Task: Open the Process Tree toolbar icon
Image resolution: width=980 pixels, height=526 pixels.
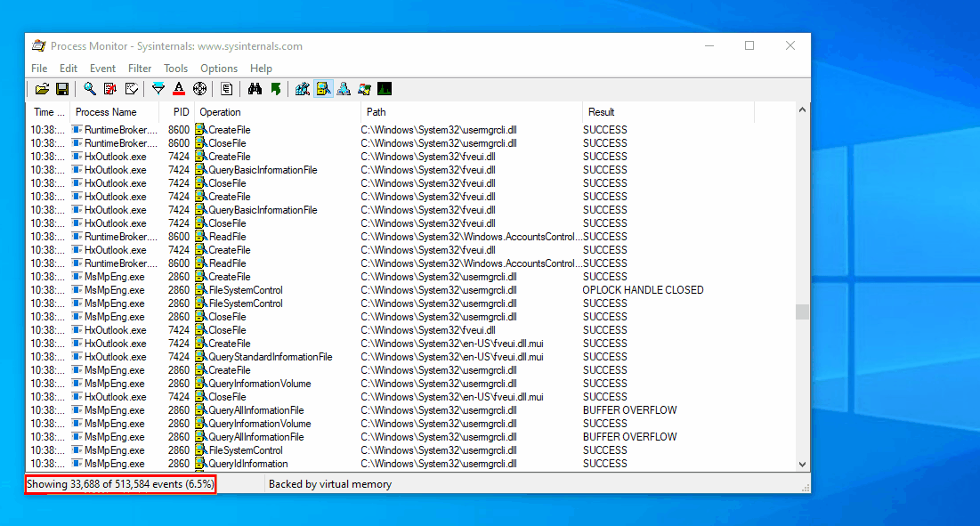Action: [x=227, y=89]
